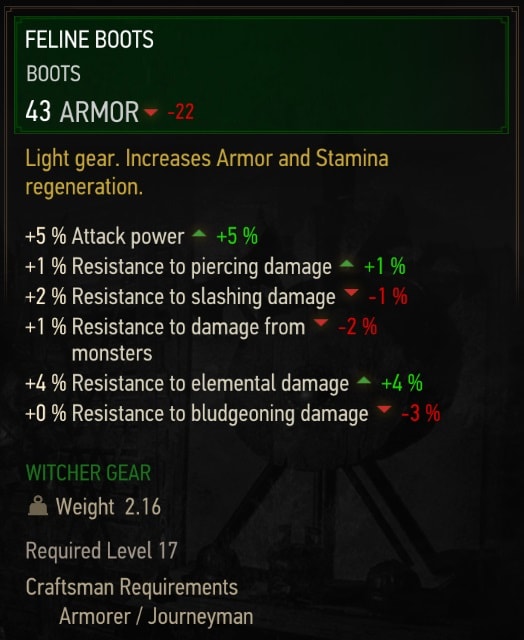This screenshot has height=640, width=524.
Task: Click Required Level 17 text
Action: tap(102, 551)
